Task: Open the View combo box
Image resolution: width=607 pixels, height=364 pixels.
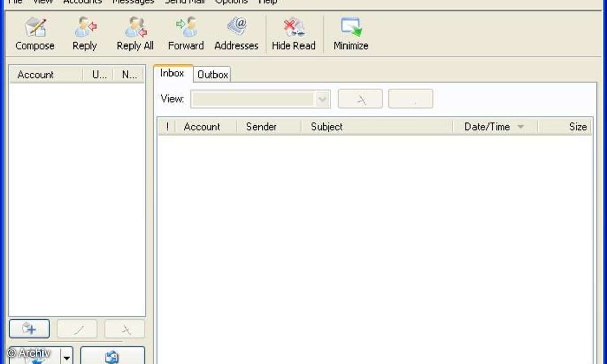Action: pos(261,99)
